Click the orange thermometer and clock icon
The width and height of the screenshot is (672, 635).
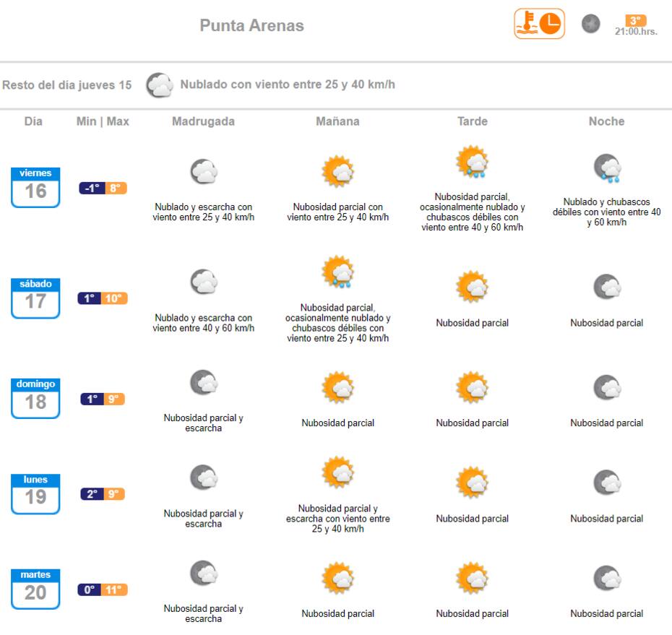[539, 24]
